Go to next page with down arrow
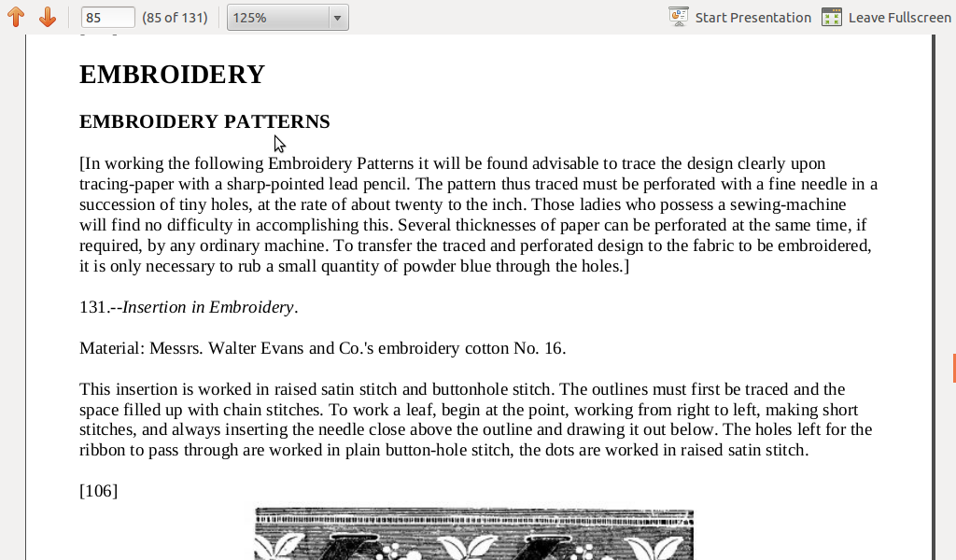The image size is (956, 560). (48, 17)
